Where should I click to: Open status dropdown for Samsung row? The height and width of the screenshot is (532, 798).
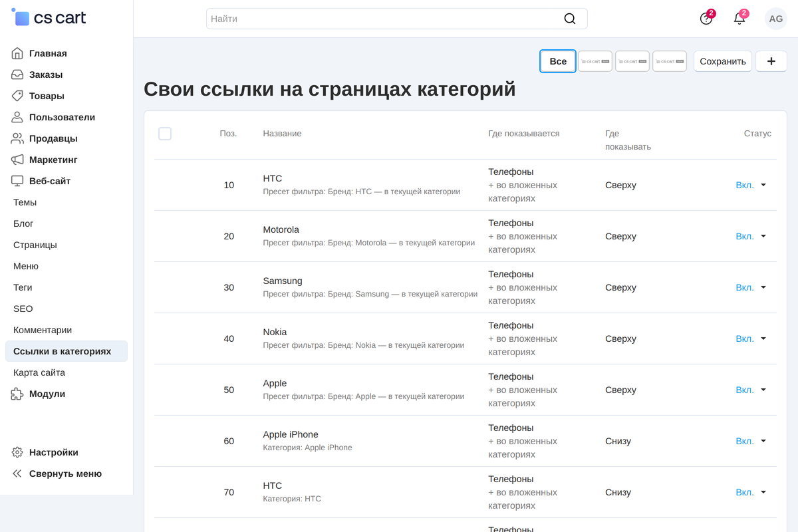tap(751, 287)
